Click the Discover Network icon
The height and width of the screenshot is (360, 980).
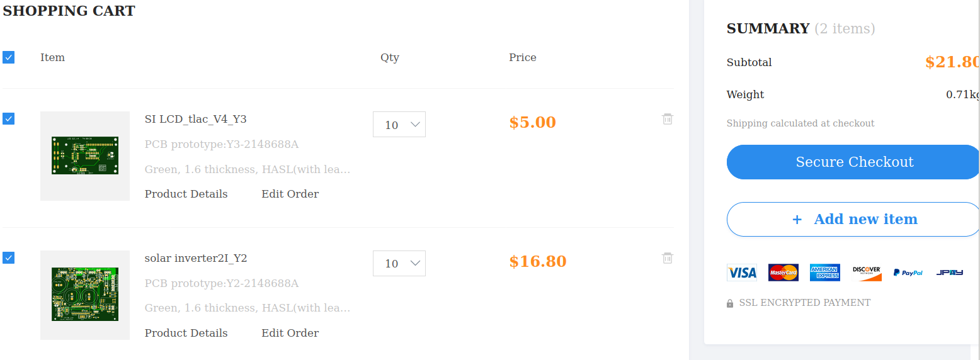pos(867,273)
